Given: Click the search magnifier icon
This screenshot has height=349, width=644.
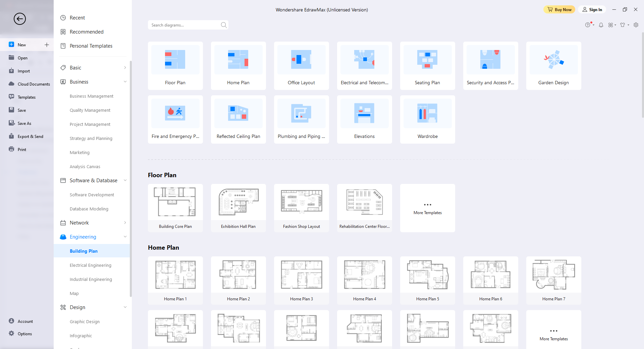Looking at the screenshot, I should click(x=224, y=25).
